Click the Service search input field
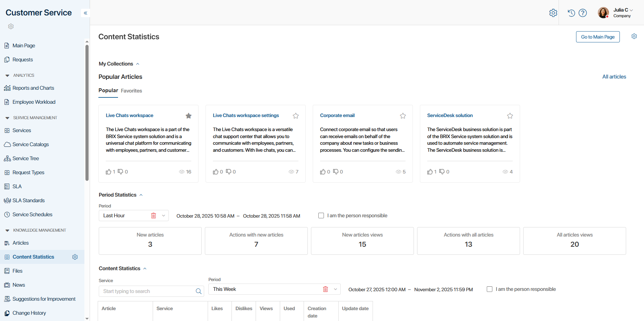Viewport: 644px width, 321px height. 147,291
